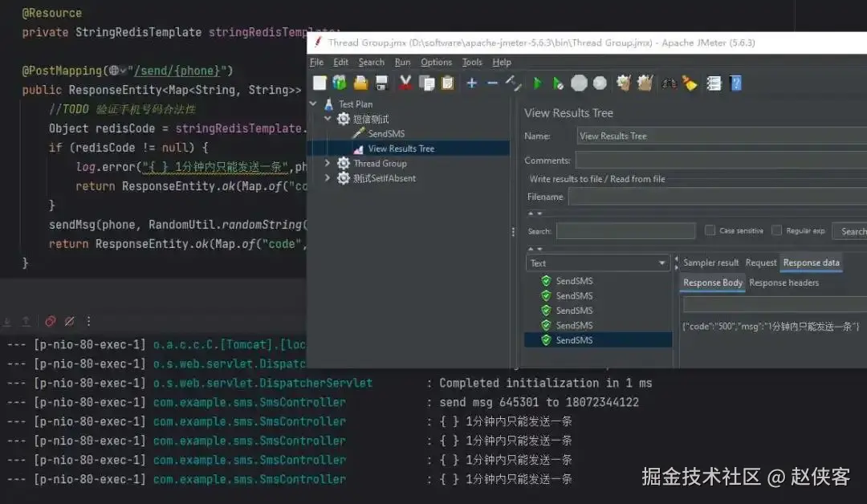Click the /send/{phone} mapping link in the code editor
867x504 pixels.
(177, 71)
